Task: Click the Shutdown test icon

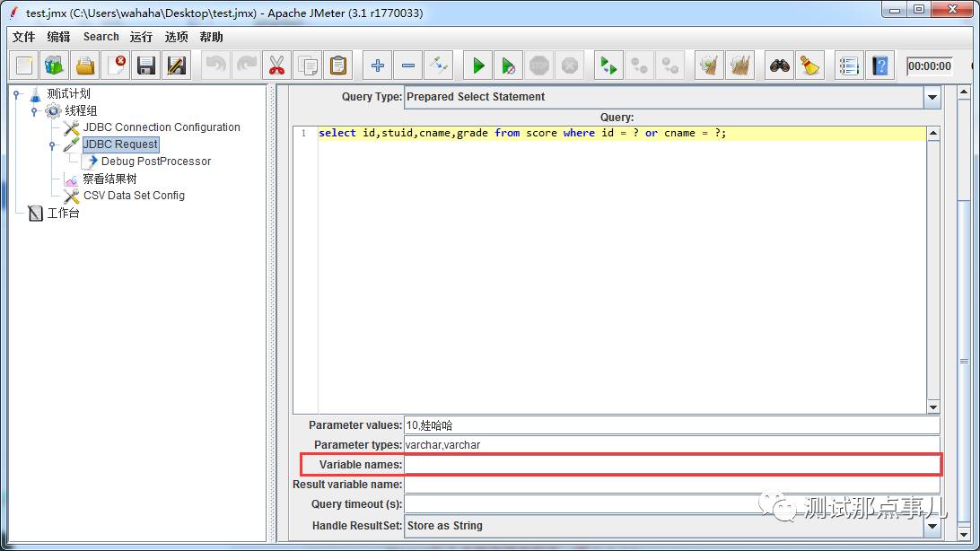Action: click(x=569, y=66)
